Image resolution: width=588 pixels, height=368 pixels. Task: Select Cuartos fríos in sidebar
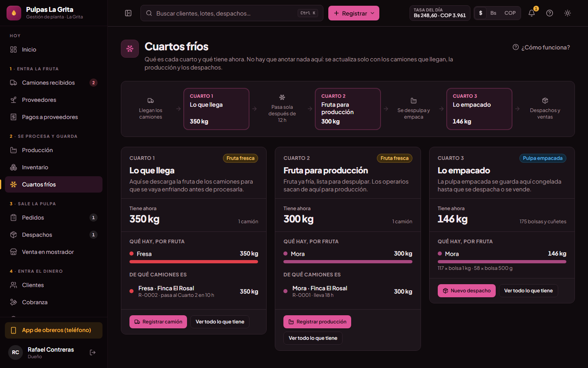[53, 184]
